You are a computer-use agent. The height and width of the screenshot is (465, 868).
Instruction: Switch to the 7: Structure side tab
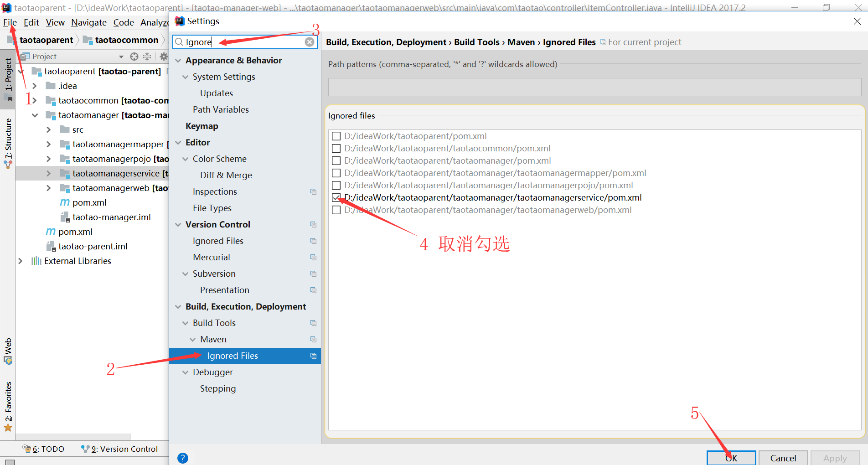point(8,143)
